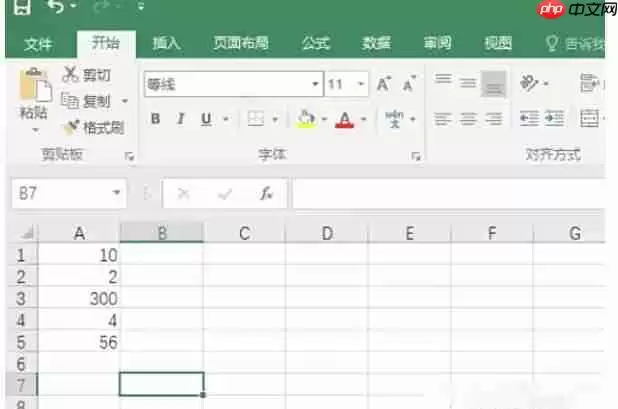Toggle the highlighted Bottom Align icon

coord(493,84)
